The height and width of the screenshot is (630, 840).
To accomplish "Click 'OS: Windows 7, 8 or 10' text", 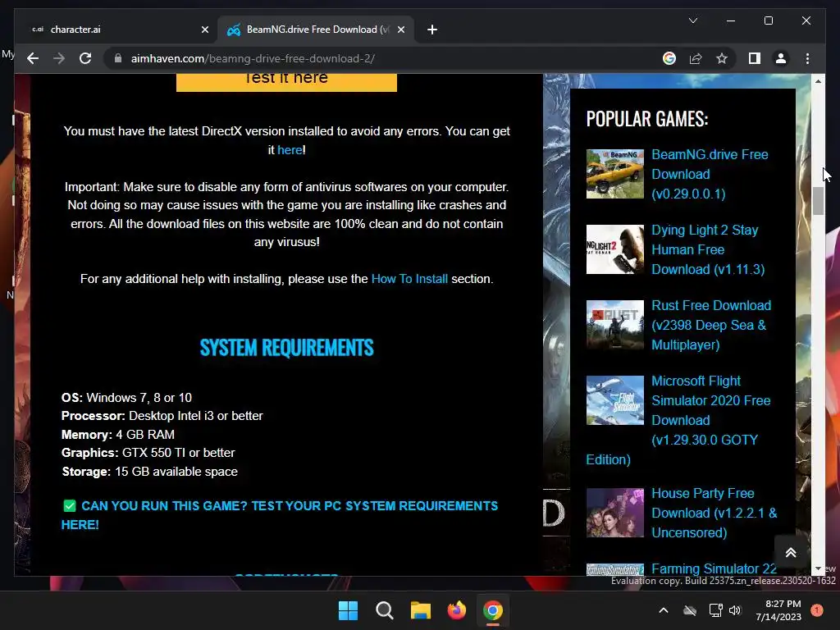I will [x=126, y=398].
